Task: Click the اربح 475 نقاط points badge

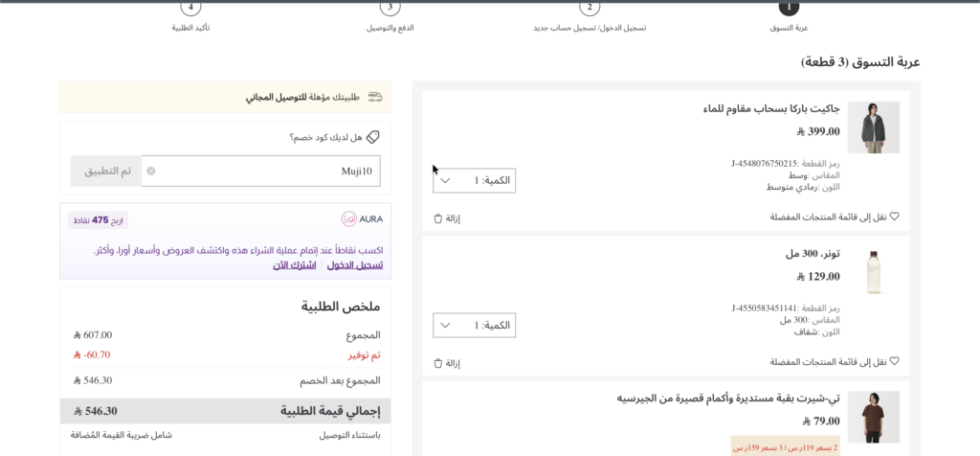Action: [99, 220]
